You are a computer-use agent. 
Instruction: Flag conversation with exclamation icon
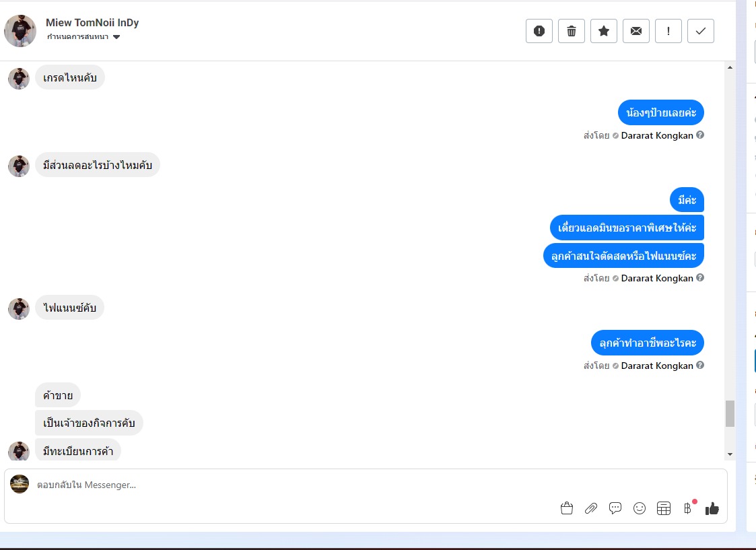point(668,32)
